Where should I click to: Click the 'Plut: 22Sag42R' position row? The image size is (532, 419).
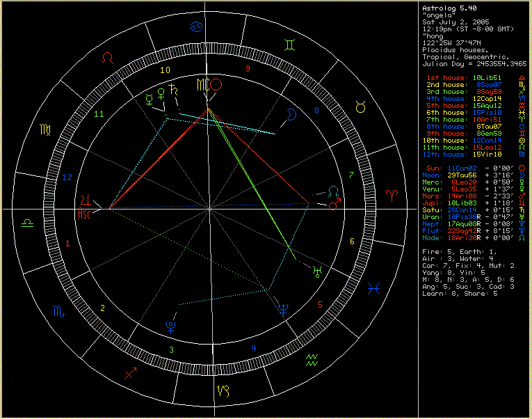[474, 231]
